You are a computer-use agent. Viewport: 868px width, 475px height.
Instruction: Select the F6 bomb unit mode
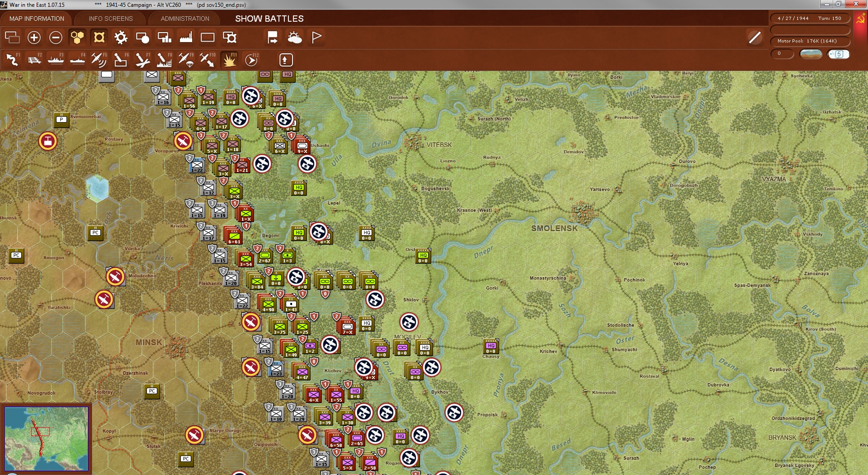tap(121, 59)
